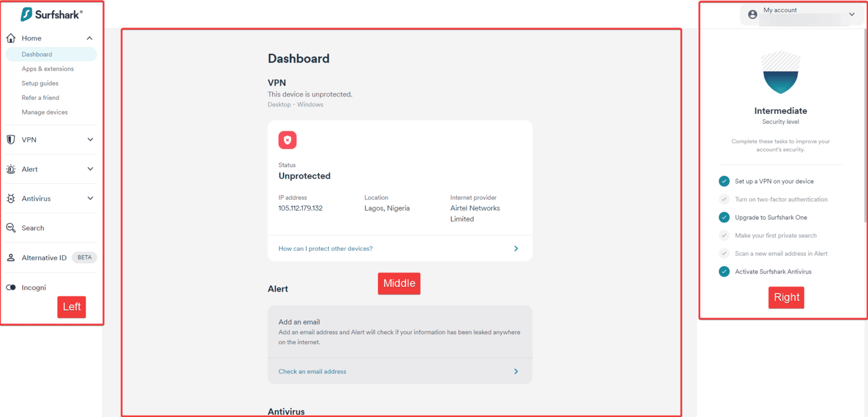Viewport: 868px width, 417px height.
Task: Click the My account avatar icon
Action: tap(752, 14)
